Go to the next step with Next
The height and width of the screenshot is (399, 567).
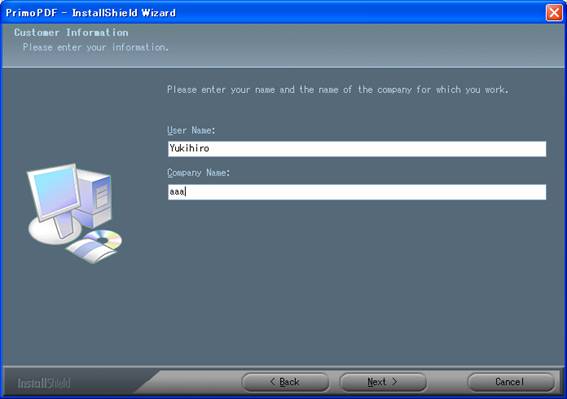click(383, 382)
